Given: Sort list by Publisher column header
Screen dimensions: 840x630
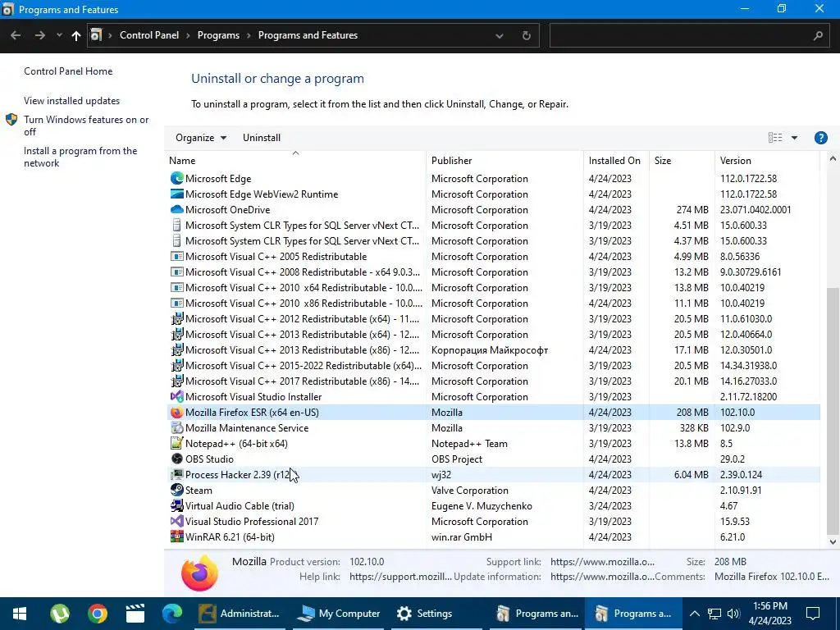Looking at the screenshot, I should tap(505, 160).
